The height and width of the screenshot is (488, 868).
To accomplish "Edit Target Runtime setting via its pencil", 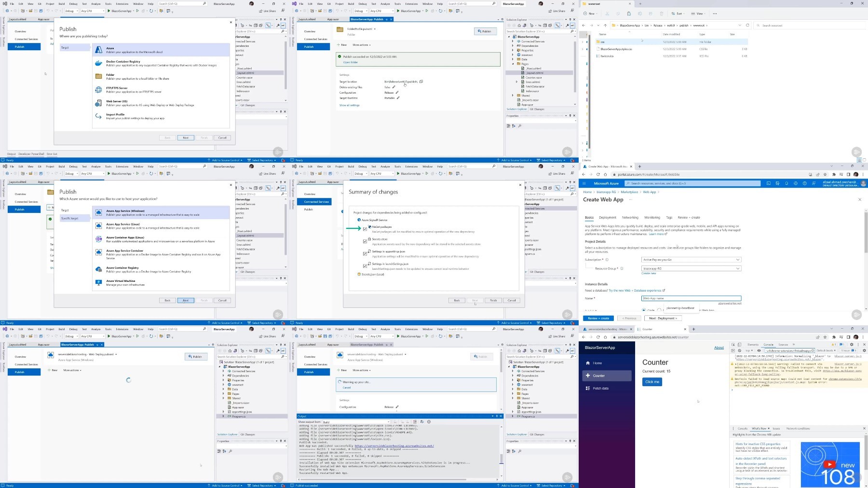I will pos(398,98).
